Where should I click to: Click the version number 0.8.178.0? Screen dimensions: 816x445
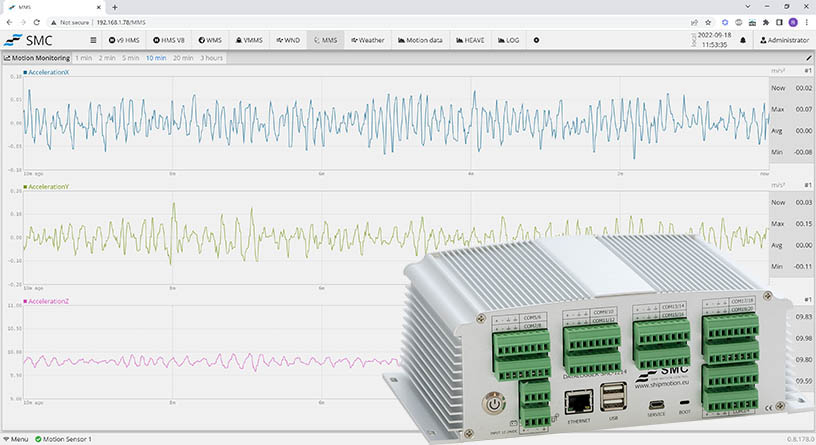tap(800, 440)
